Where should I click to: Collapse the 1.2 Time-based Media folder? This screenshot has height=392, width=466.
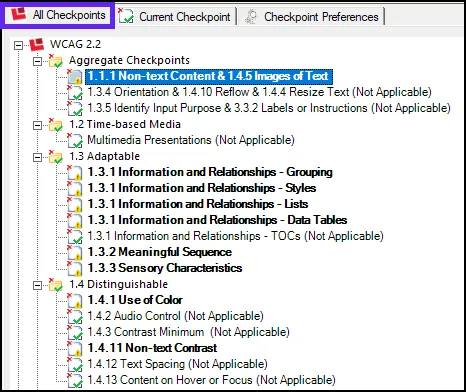(x=38, y=125)
